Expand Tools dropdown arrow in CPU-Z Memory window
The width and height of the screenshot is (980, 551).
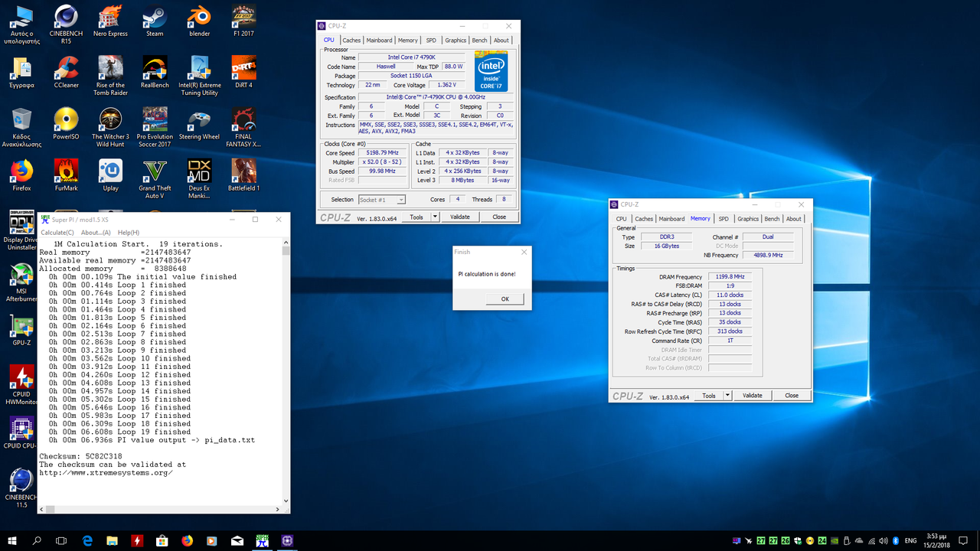[727, 396]
